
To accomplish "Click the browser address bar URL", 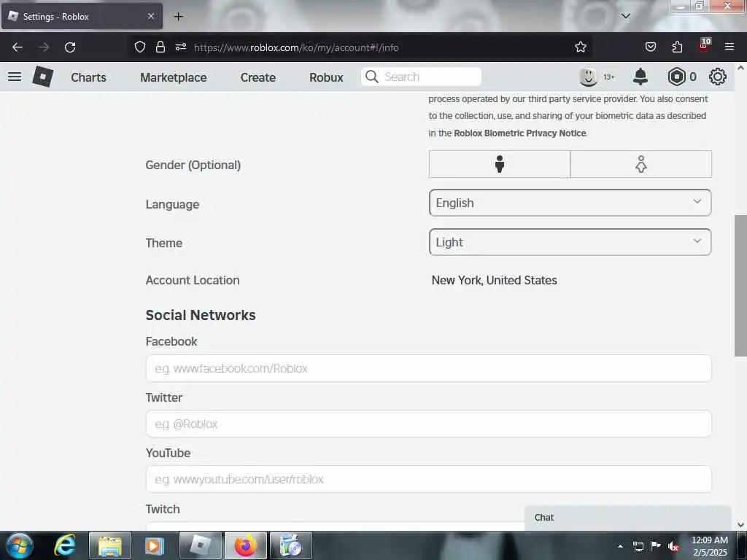I will coord(296,47).
